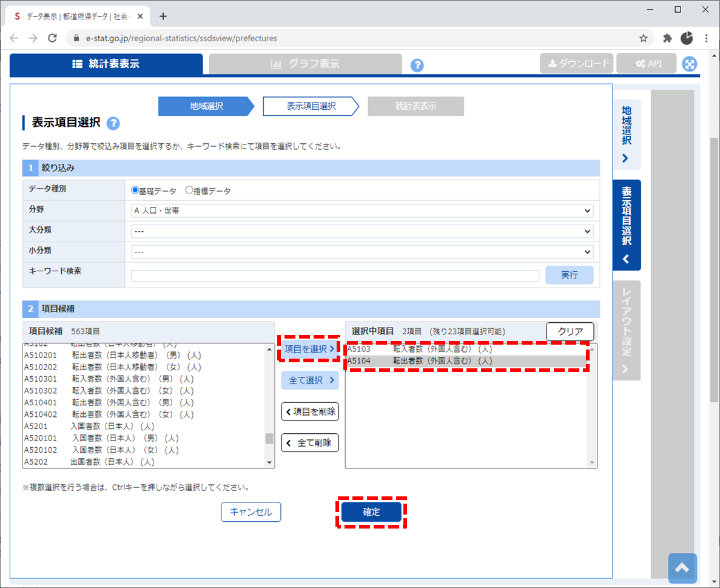Click the キャンセル button
The image size is (720, 588).
pyautogui.click(x=251, y=512)
